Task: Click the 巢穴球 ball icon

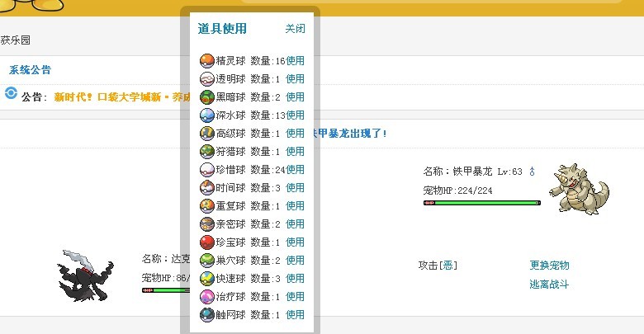Action: (x=207, y=260)
